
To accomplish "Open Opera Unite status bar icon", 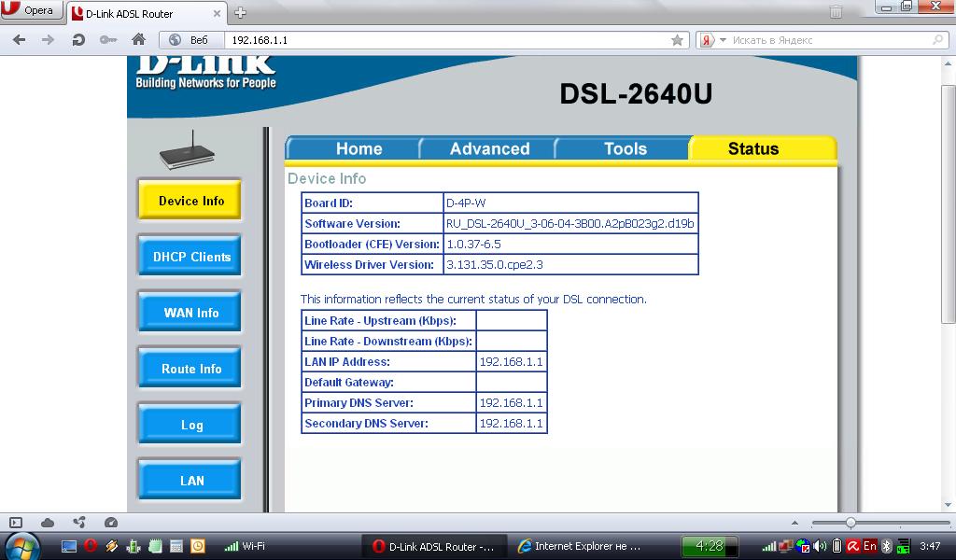I will 79,523.
